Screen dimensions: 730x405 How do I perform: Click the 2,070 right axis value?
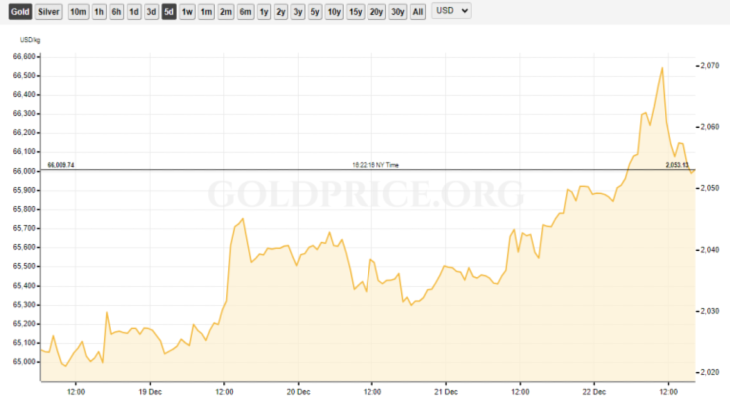(x=710, y=66)
